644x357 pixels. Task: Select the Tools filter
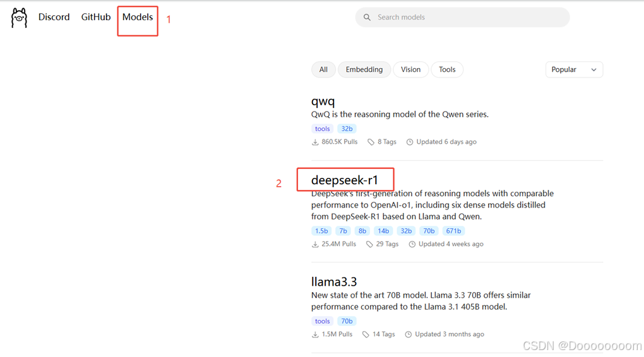(x=447, y=69)
